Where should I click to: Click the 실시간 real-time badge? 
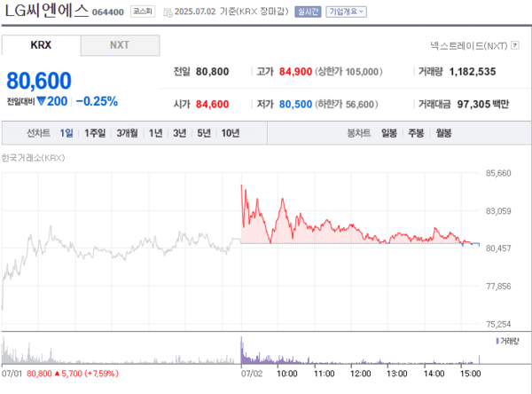pos(308,12)
